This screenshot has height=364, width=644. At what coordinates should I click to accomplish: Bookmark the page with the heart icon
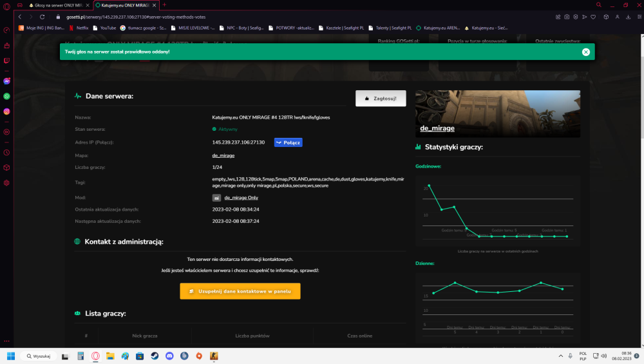593,17
